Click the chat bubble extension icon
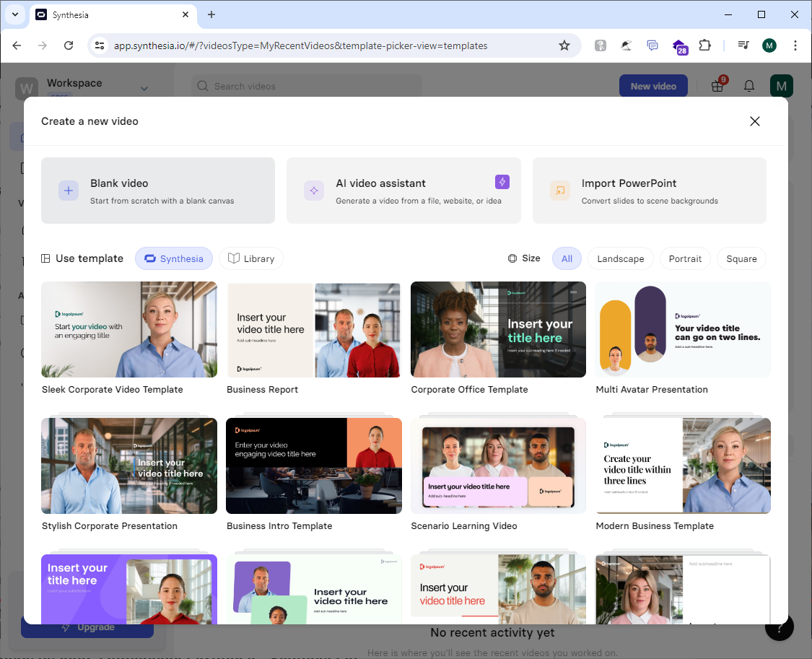This screenshot has width=812, height=659. coord(652,45)
